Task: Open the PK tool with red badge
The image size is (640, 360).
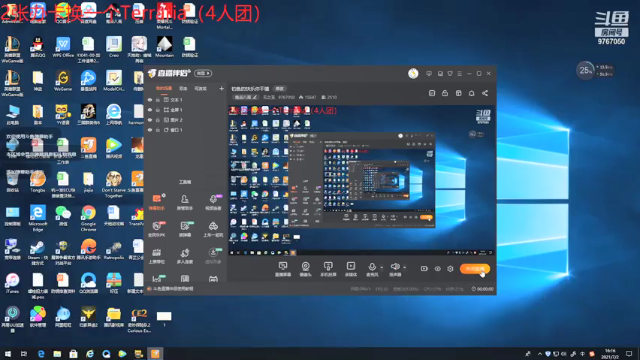Action: tap(157, 229)
